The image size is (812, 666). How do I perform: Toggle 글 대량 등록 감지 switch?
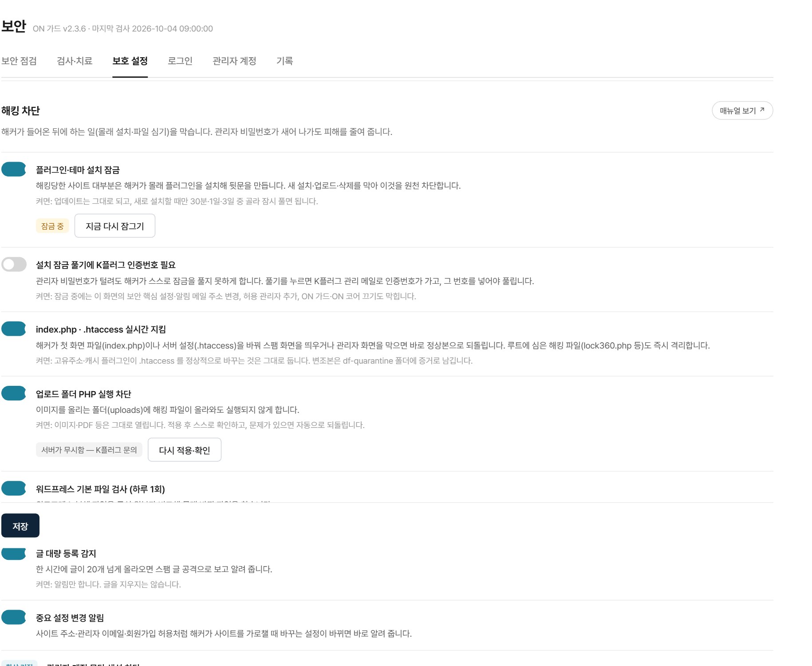[14, 554]
